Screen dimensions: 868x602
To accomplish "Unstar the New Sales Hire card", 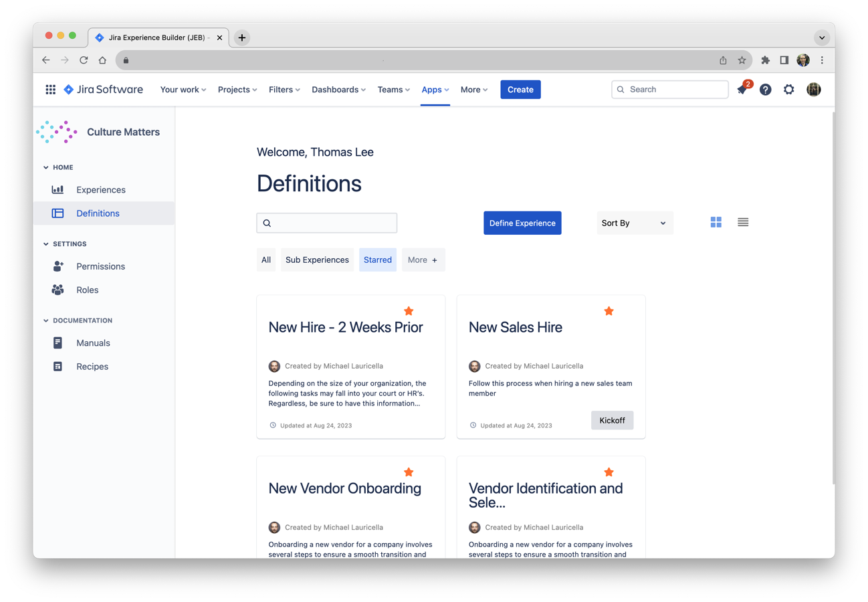I will coord(609,311).
